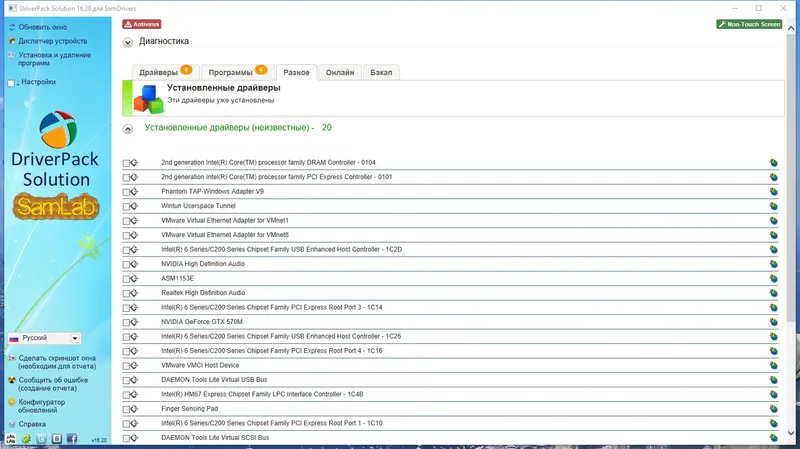This screenshot has height=449, width=800.
Task: Select Realtek High Definition Audio checkbox
Action: pos(126,294)
